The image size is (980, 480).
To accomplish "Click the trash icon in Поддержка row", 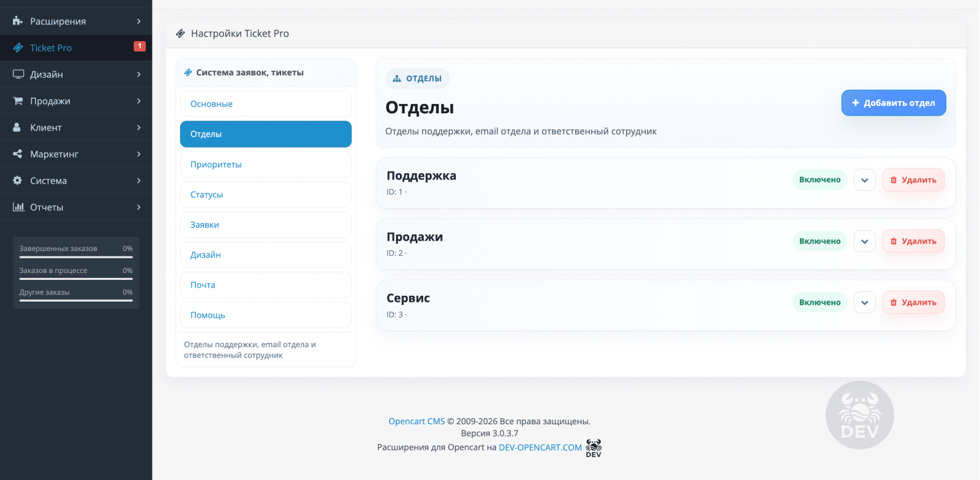I will point(894,180).
